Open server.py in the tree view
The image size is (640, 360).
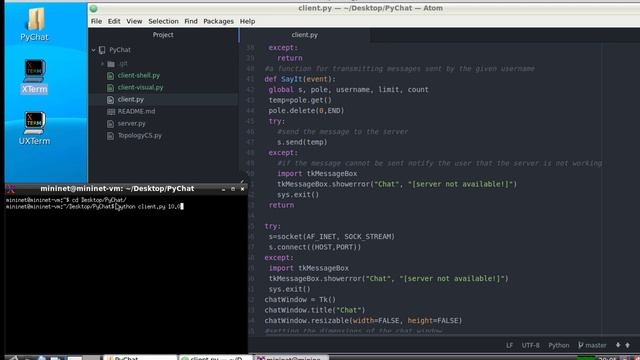[x=131, y=123]
